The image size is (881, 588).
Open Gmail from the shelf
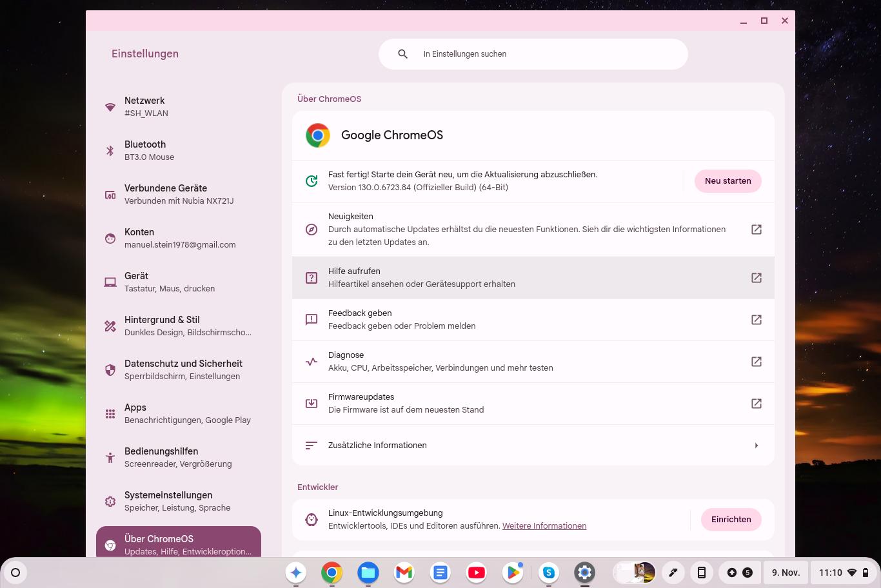[404, 573]
